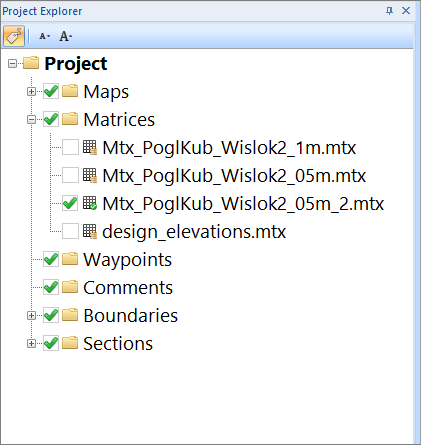Check the Mtx_PoglKub_Wislok2_1m.mtx checkbox
Image resolution: width=421 pixels, height=445 pixels.
(70, 147)
